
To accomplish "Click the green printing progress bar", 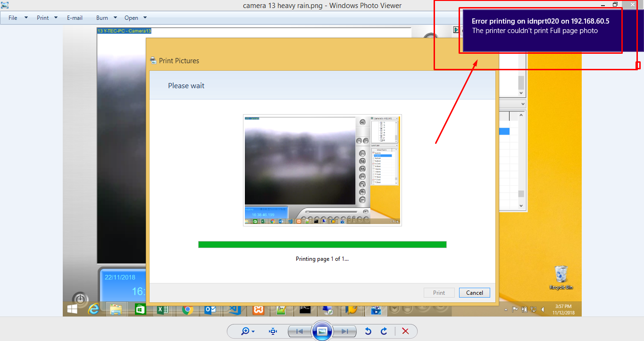I will click(x=322, y=244).
